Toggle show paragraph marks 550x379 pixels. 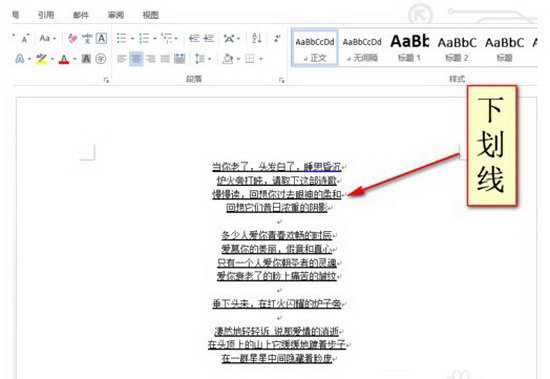point(277,38)
